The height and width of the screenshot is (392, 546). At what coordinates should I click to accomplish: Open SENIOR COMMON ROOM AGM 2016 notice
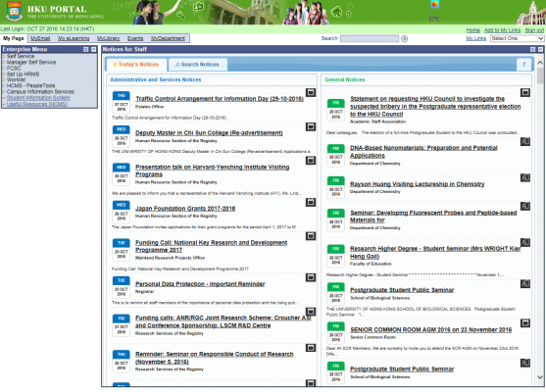(430, 329)
